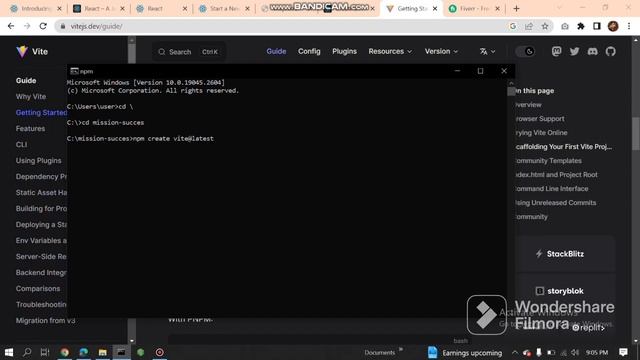Screen dimensions: 640x360
Task: Open the Bandicam recorder taskbar icon
Action: 160,352
